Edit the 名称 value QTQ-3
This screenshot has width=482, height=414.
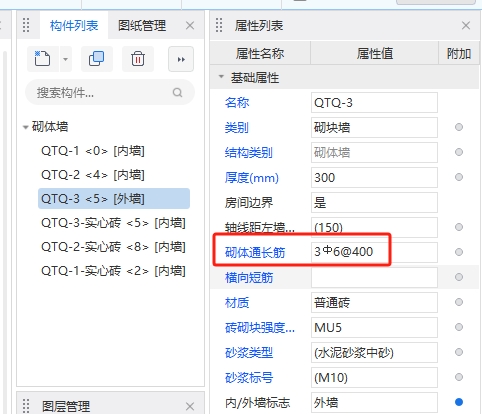click(x=374, y=103)
